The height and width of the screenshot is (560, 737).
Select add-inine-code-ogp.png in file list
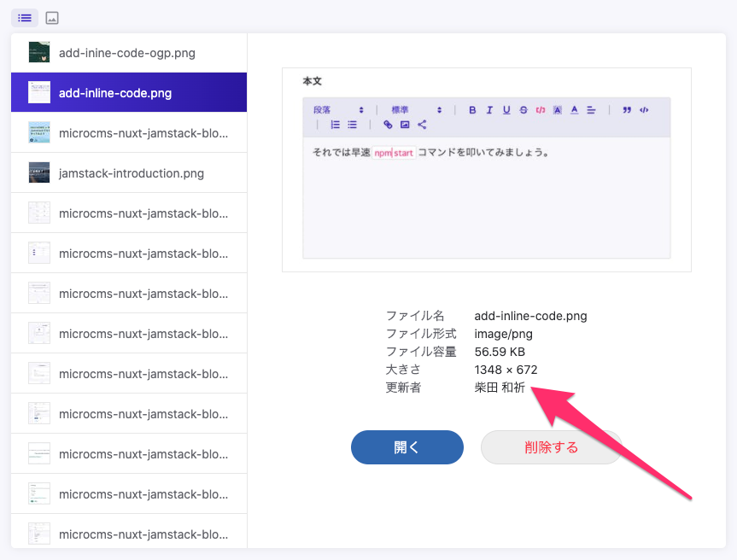pos(128,53)
